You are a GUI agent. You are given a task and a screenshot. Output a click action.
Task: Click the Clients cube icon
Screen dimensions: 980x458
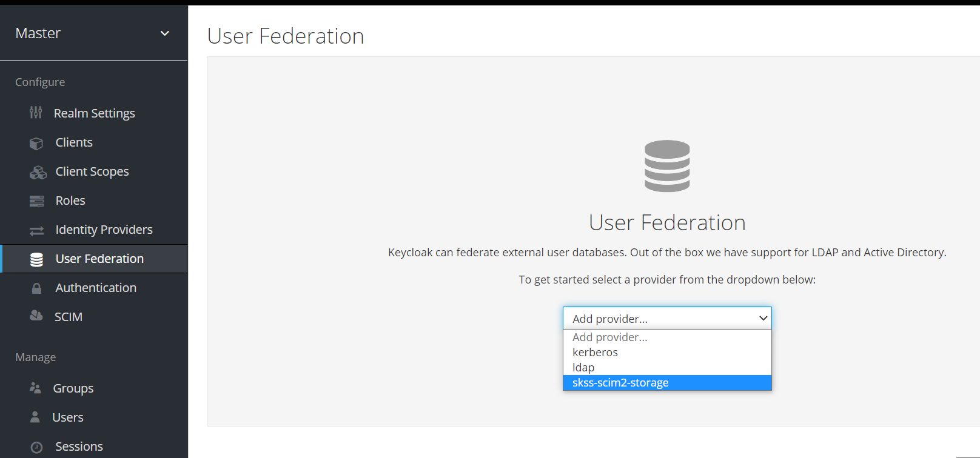pyautogui.click(x=36, y=143)
